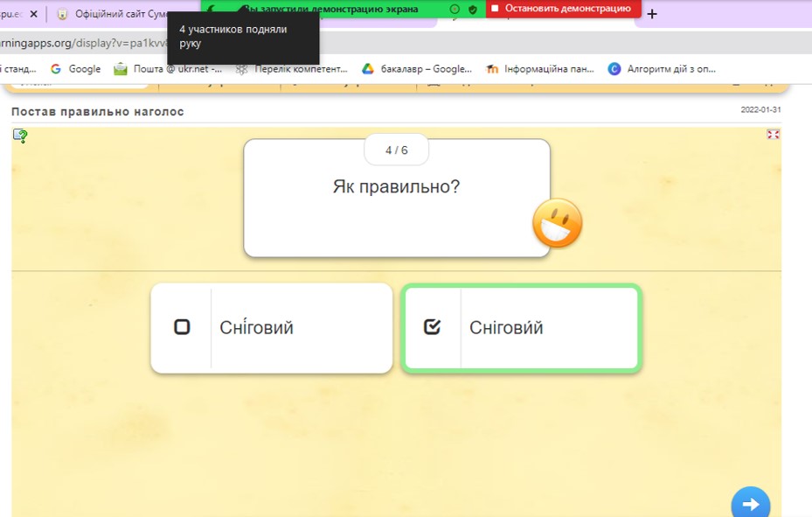Close the first browser tab

[34, 14]
